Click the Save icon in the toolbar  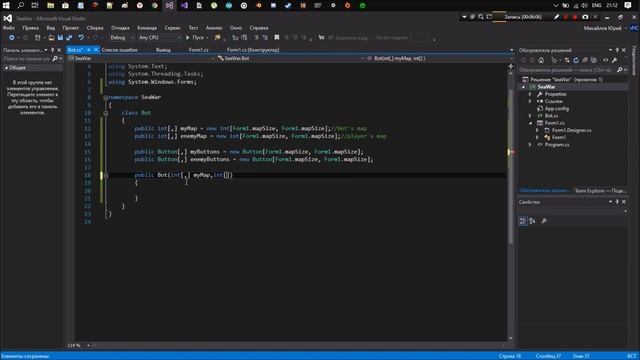coord(60,38)
